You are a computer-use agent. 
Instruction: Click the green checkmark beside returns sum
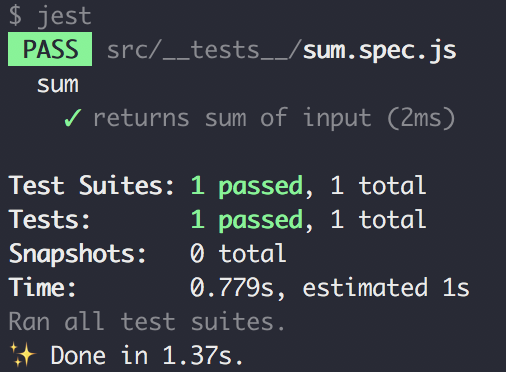click(x=72, y=118)
